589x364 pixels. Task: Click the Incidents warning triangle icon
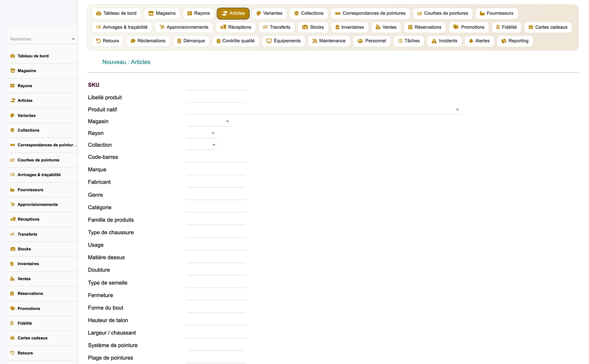pyautogui.click(x=434, y=41)
